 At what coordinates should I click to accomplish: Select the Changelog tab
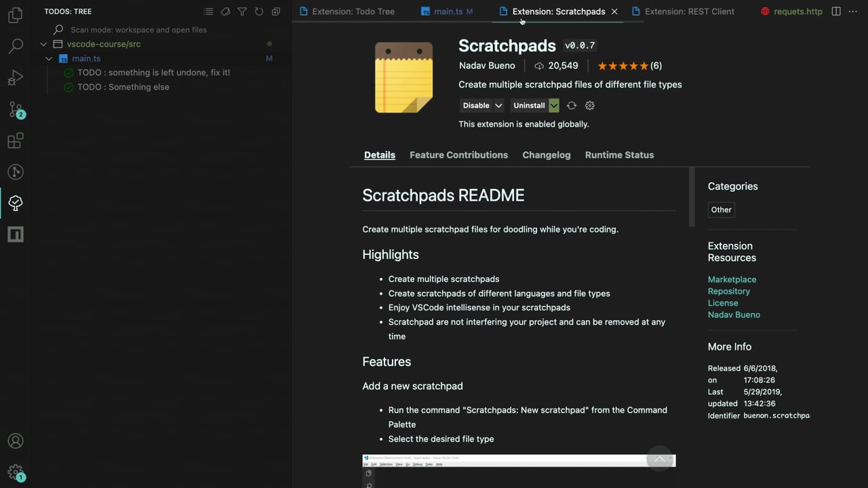(547, 155)
